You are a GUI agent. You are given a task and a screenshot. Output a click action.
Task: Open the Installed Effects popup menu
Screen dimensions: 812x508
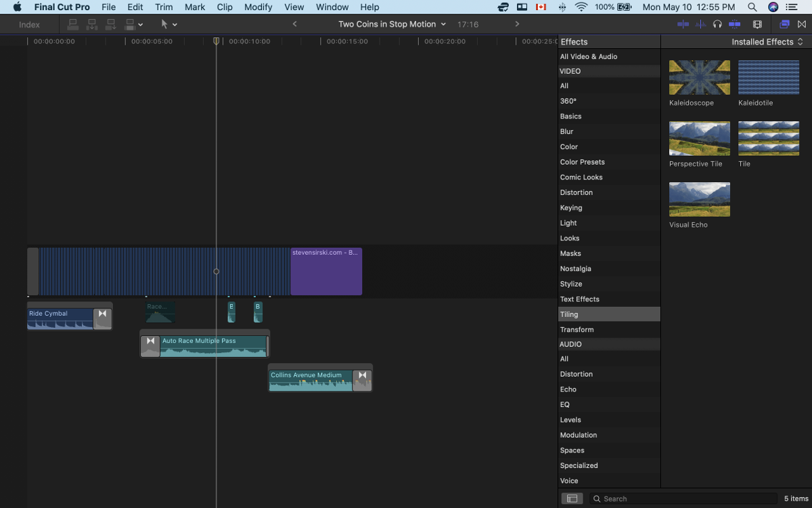click(x=767, y=42)
